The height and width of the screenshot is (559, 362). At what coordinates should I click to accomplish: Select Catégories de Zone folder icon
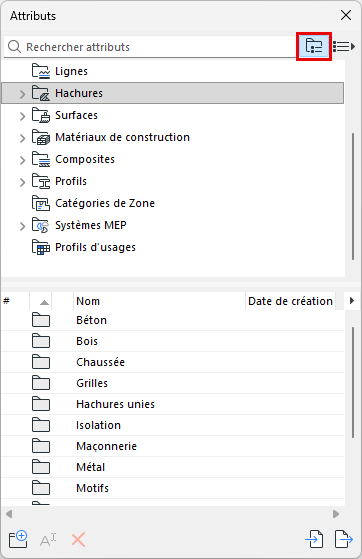[x=41, y=203]
